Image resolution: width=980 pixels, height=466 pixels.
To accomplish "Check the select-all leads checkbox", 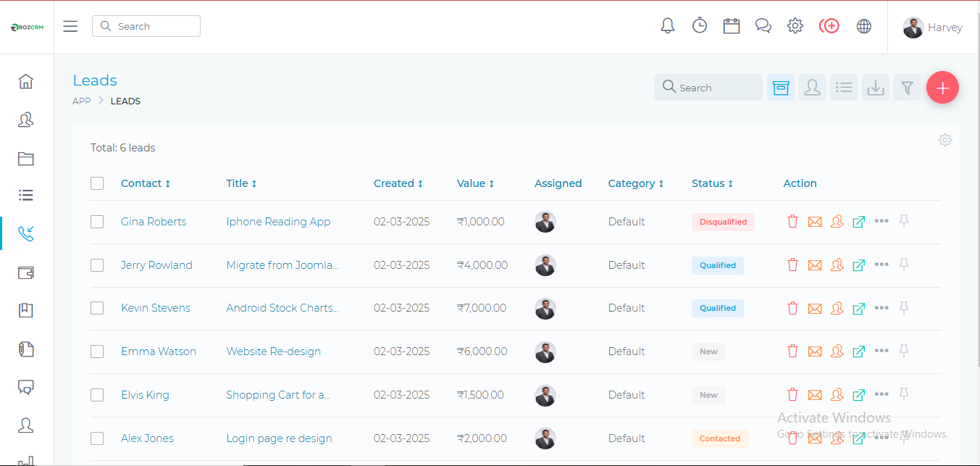I will (97, 183).
